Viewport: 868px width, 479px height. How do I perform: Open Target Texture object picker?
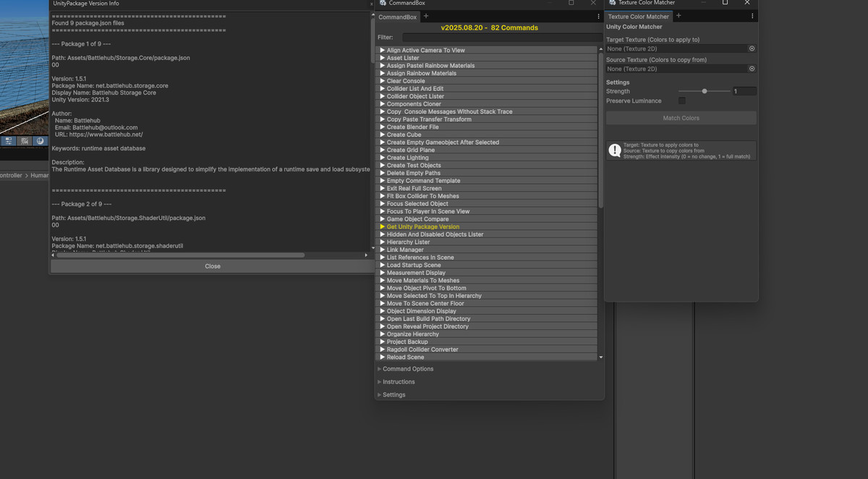[752, 48]
